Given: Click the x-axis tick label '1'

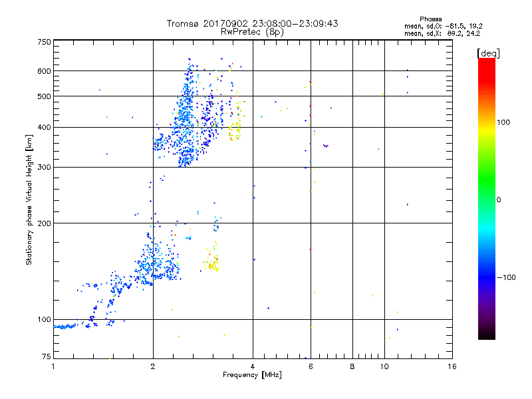Looking at the screenshot, I should point(53,366).
